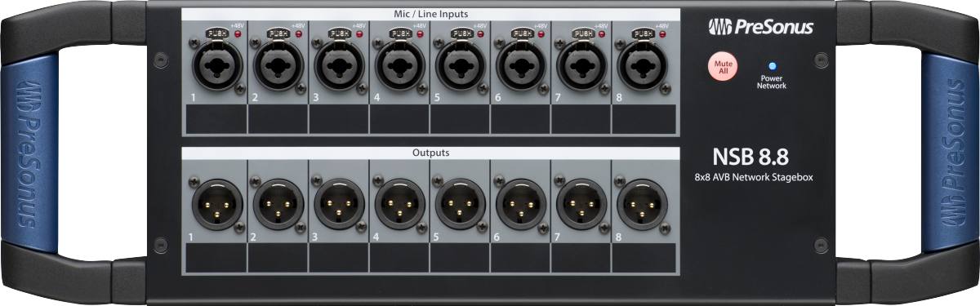This screenshot has width=980, height=306.
Task: Click the PreSonus logo at top right
Action: click(x=760, y=27)
